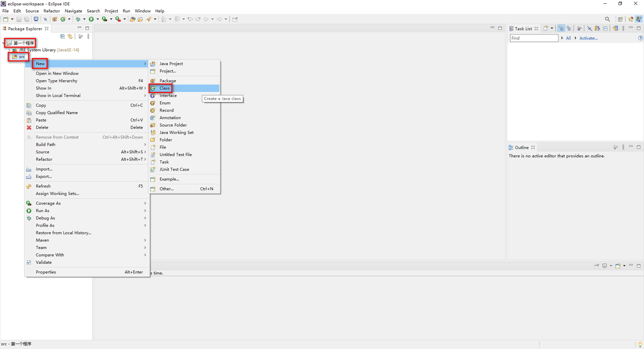This screenshot has width=644, height=349.
Task: Click the Run toolbar button
Action: 91,19
